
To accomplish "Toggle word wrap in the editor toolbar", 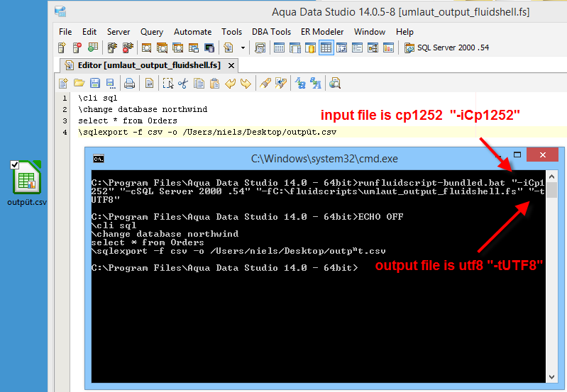I will [149, 84].
